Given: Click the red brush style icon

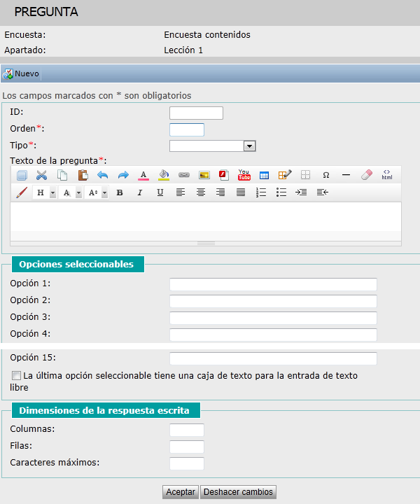Looking at the screenshot, I should 22,192.
